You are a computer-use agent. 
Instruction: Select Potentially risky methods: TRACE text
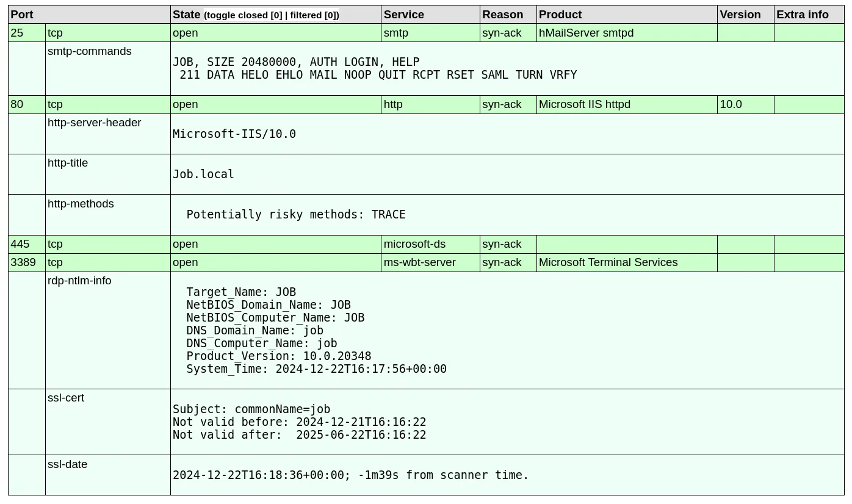click(296, 215)
